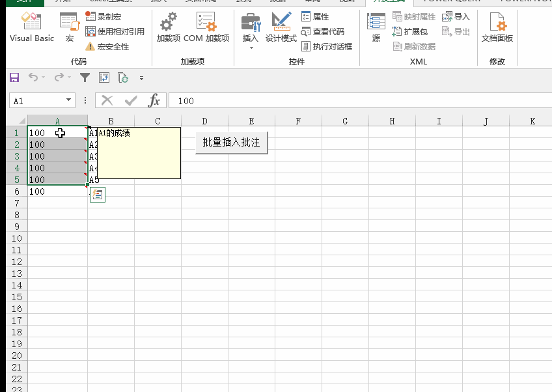Click the 批量插入批注 button
The height and width of the screenshot is (392, 552).
232,143
